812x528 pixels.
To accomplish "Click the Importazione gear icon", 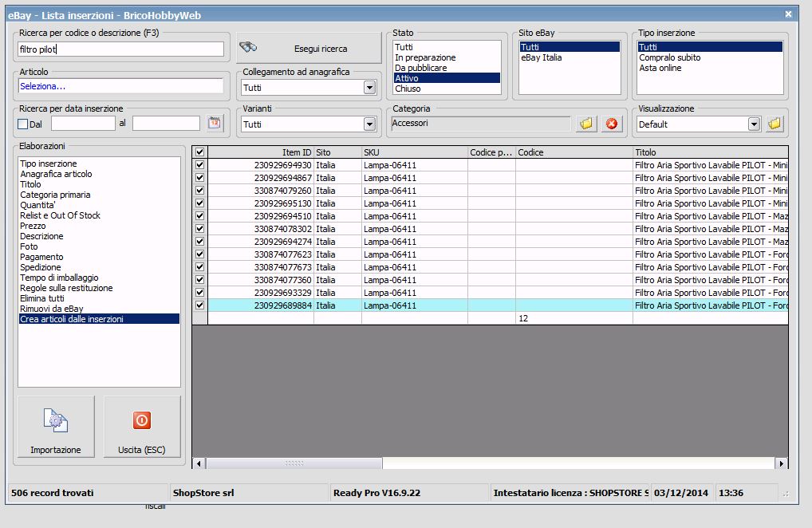I will (55, 420).
